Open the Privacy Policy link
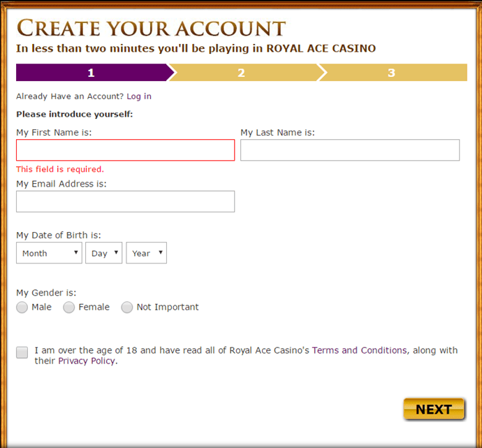 click(87, 361)
